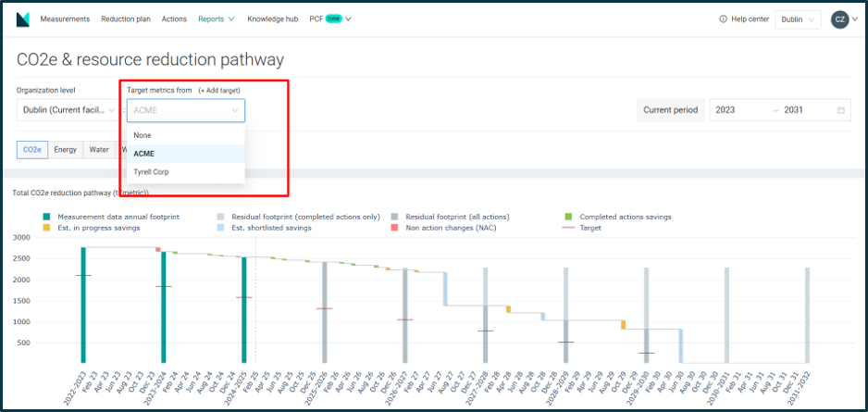Click the 2025-2026 gray residual bar
Screen dimensions: 868x412
click(x=325, y=313)
